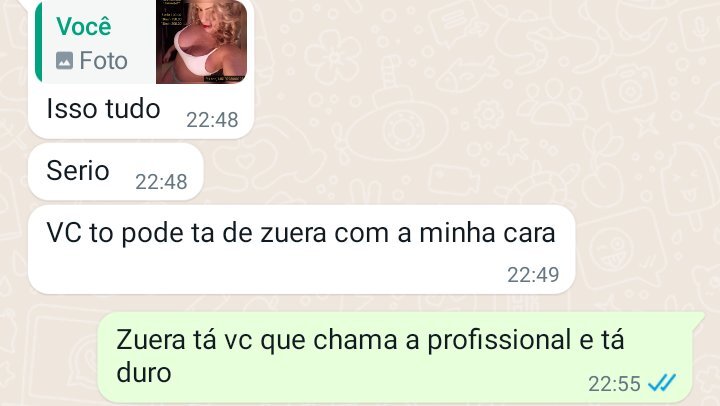Select the 'Você' sender name in quote
Image resolution: width=720 pixels, height=406 pixels.
point(84,26)
